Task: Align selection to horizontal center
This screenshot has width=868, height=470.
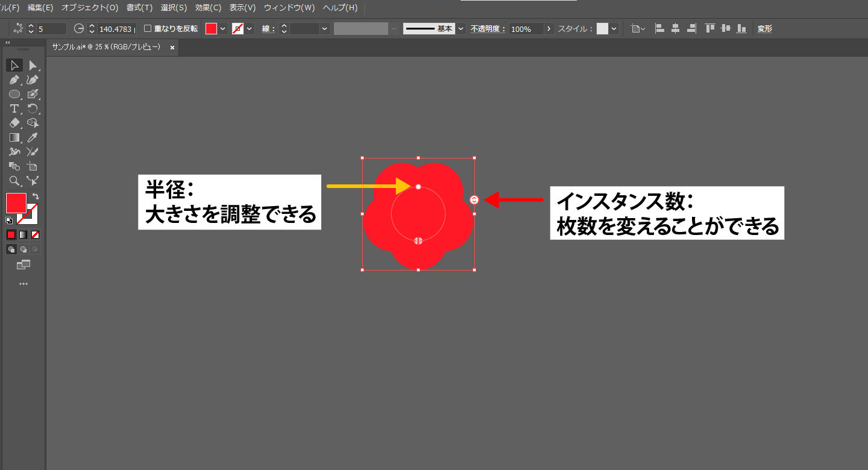Action: coord(675,28)
